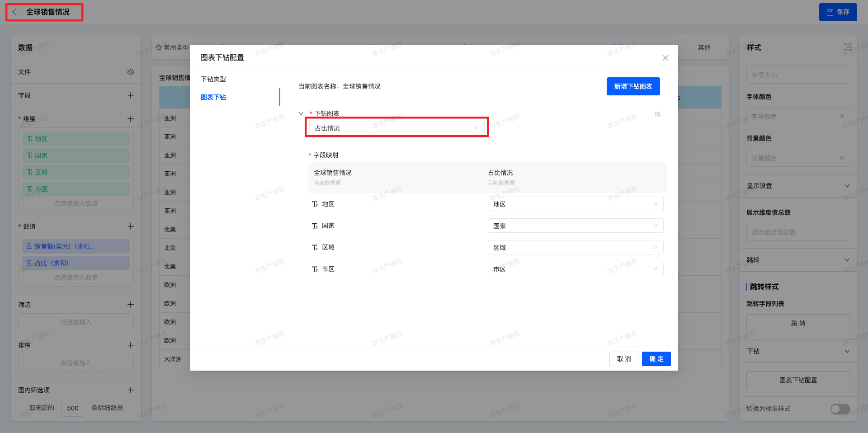Close the 图表下钻配置 dialog
The height and width of the screenshot is (433, 868).
click(x=665, y=58)
